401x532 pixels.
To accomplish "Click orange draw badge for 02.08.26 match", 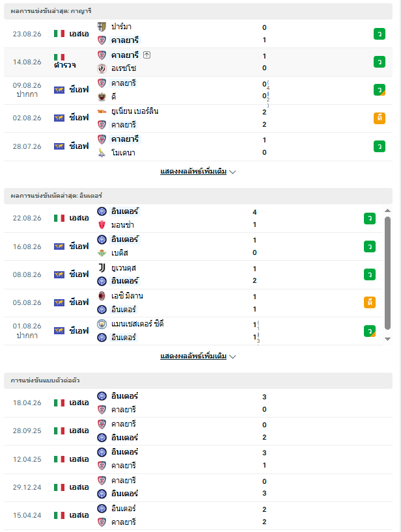I will tap(380, 118).
